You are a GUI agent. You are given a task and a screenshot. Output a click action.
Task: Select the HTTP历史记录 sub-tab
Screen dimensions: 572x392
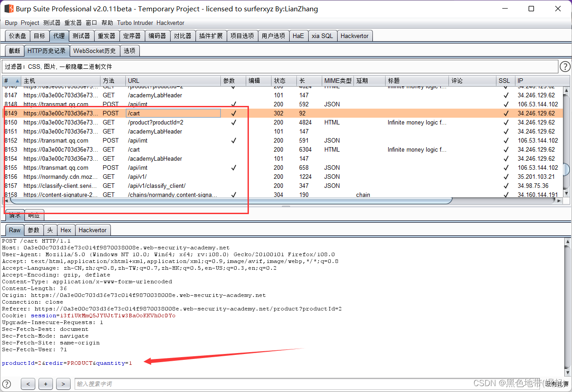point(47,51)
